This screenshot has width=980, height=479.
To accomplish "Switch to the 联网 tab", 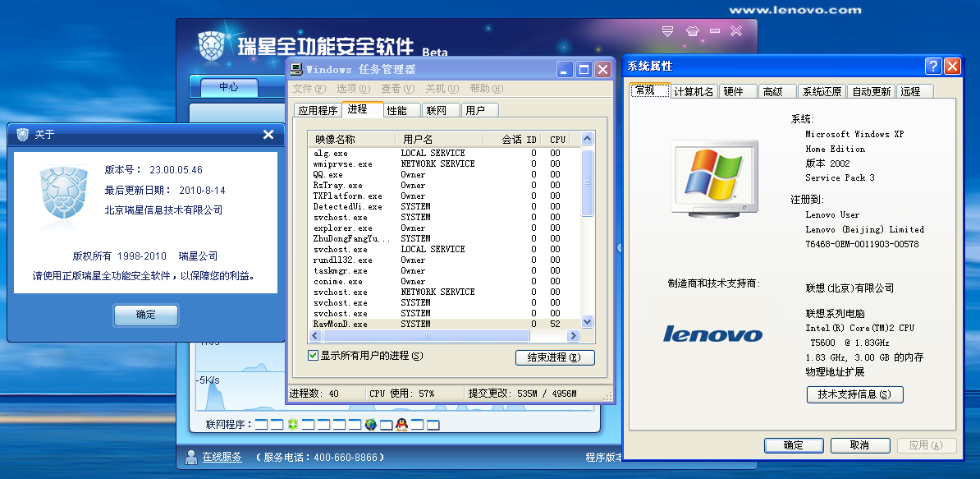I will pyautogui.click(x=441, y=111).
